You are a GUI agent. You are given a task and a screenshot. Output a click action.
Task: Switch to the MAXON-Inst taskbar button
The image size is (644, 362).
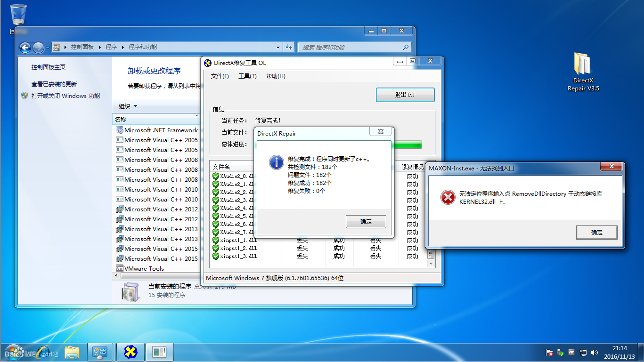pos(160,352)
